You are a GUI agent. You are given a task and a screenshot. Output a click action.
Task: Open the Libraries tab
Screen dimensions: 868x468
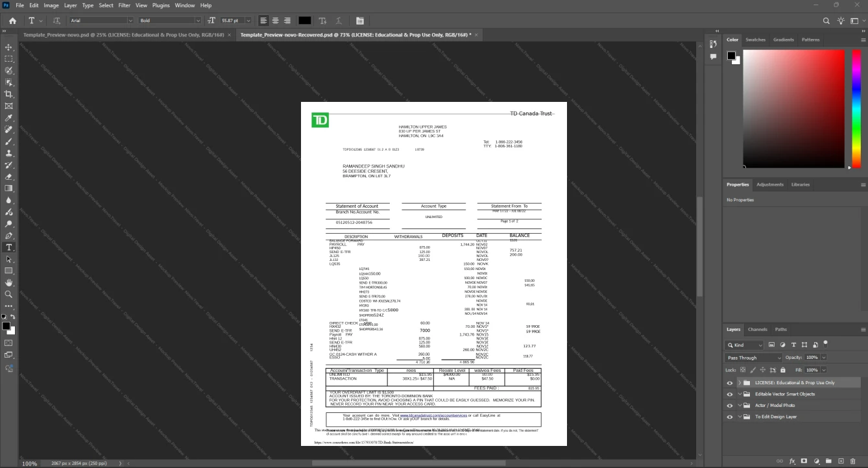pyautogui.click(x=801, y=184)
